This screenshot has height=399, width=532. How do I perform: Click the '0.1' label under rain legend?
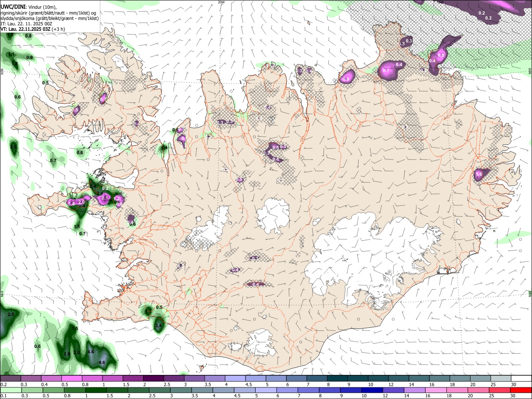[x=3, y=396]
